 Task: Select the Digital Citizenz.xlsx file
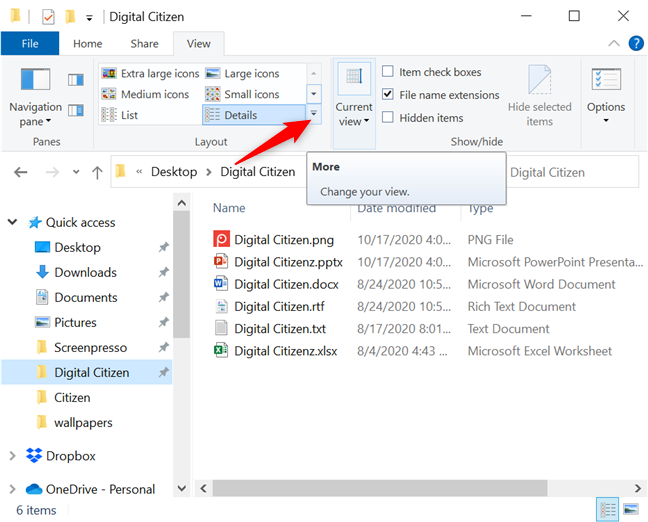click(x=275, y=351)
